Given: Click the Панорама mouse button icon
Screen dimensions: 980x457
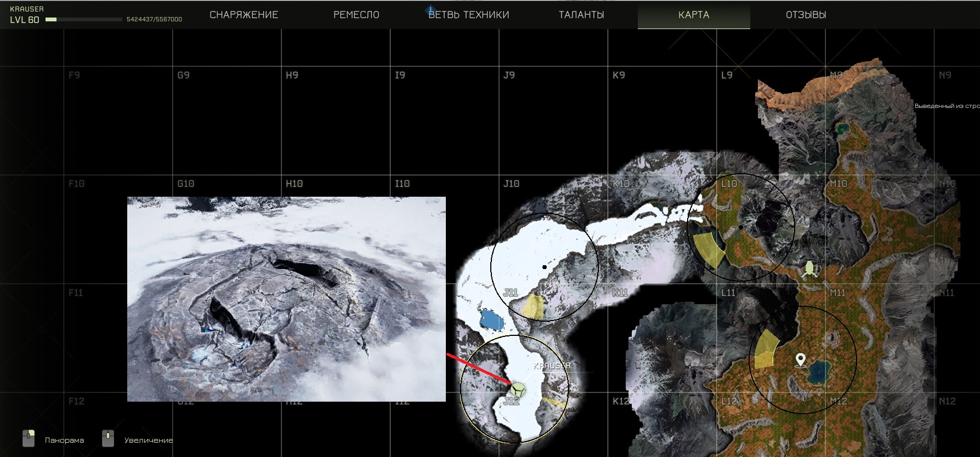Looking at the screenshot, I should coord(29,438).
